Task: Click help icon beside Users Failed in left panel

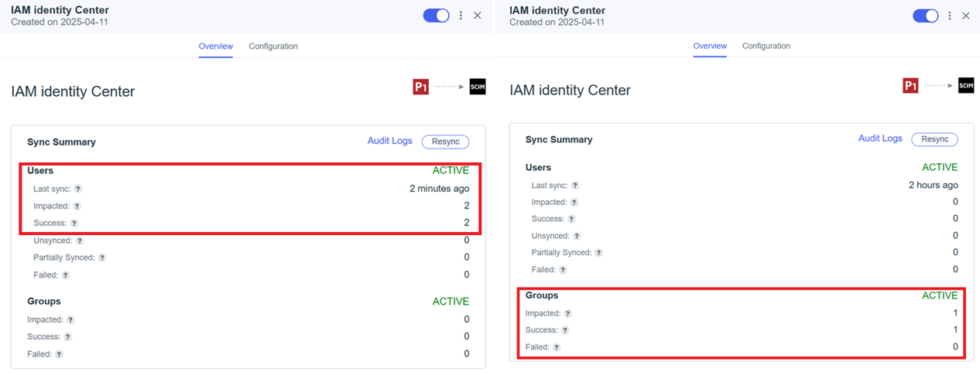Action: coord(65,274)
